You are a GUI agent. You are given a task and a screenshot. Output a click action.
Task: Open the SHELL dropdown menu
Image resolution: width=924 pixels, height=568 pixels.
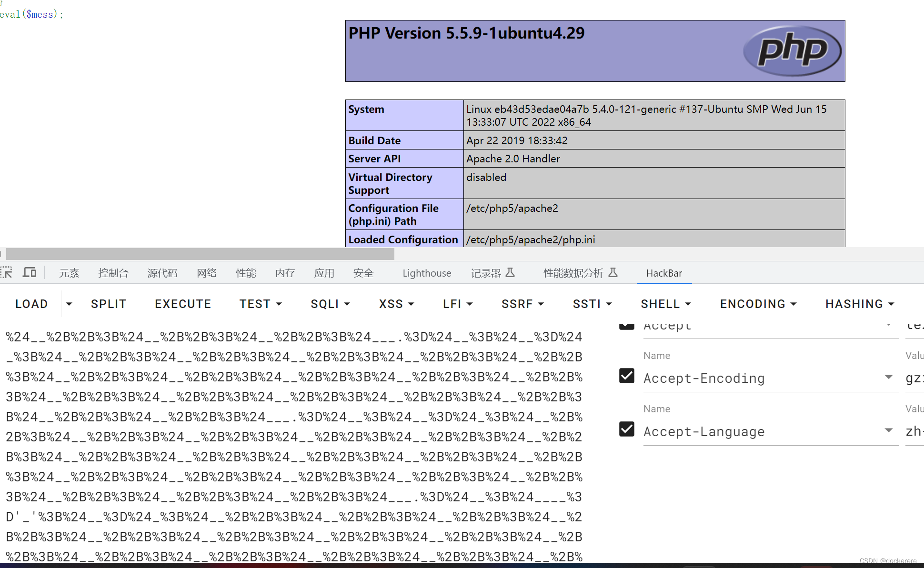click(x=665, y=304)
